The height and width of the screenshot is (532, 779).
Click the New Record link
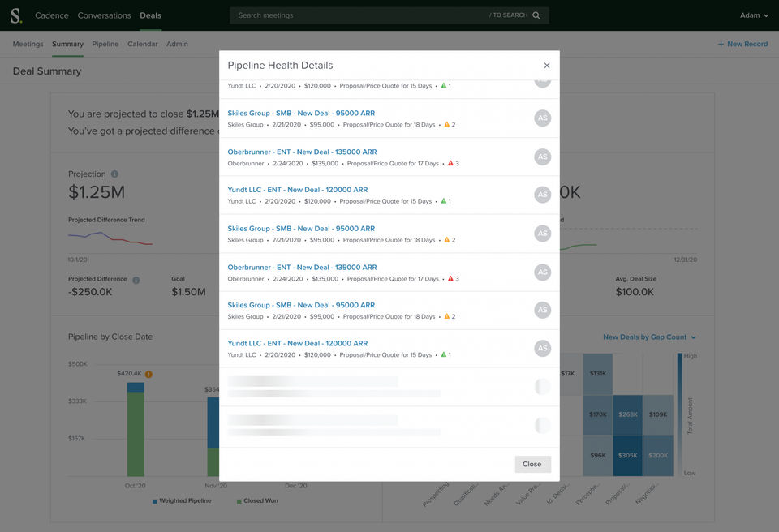pos(742,44)
